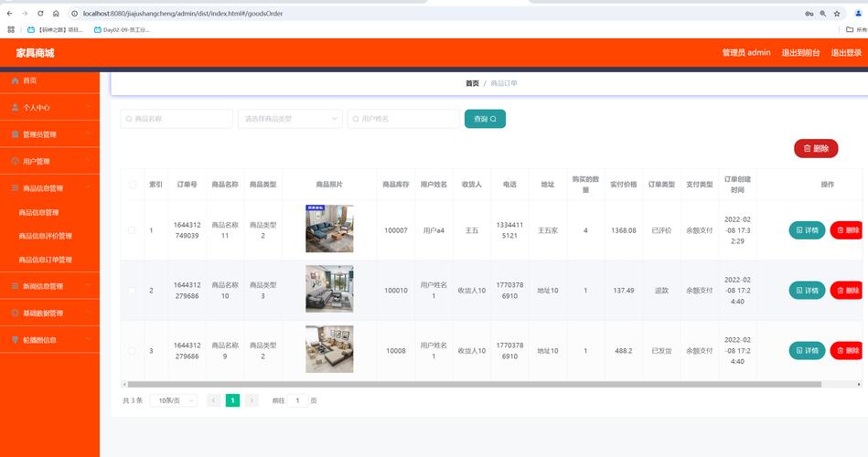This screenshot has width=868, height=457.
Task: Click the 个人中心 user icon in sidebar
Action: pyautogui.click(x=15, y=108)
